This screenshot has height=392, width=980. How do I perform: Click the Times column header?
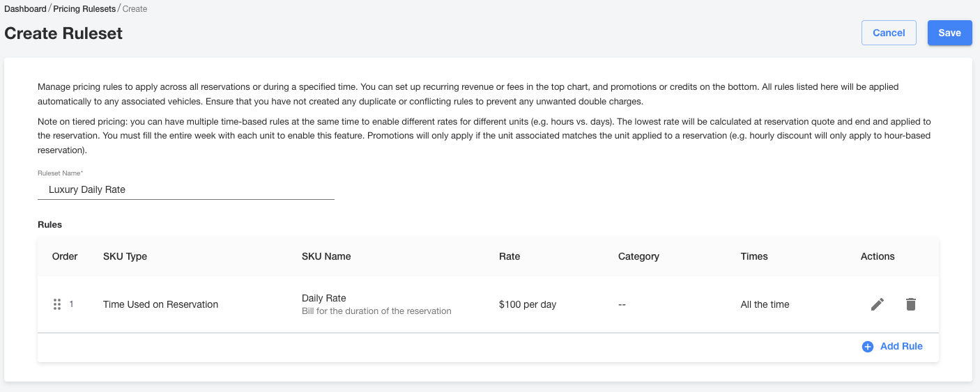click(x=754, y=256)
